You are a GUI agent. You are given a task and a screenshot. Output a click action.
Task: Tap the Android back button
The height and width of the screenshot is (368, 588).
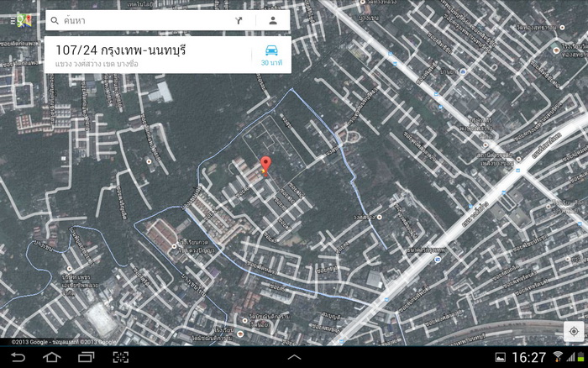tap(18, 357)
